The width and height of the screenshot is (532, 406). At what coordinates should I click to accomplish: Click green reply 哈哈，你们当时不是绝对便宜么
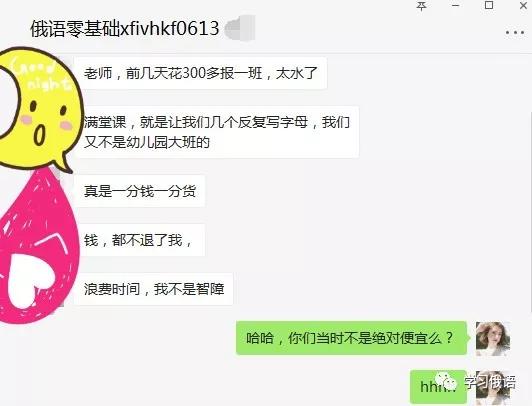point(352,338)
